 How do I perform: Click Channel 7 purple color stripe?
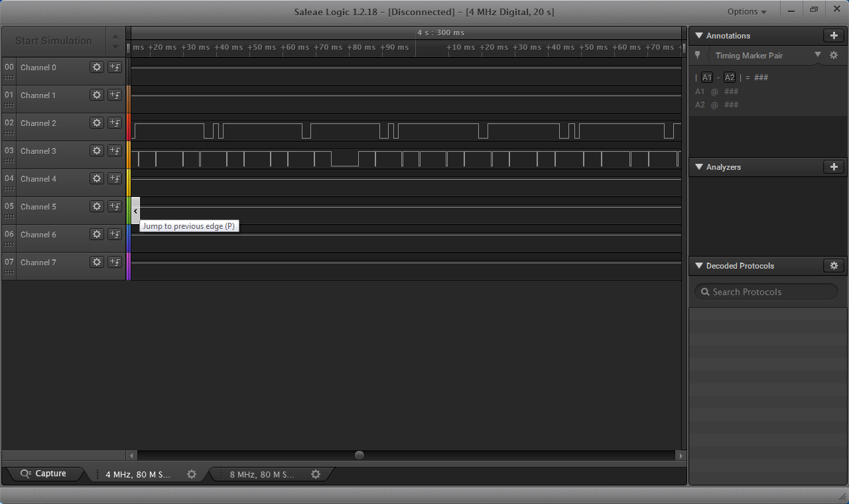[x=129, y=266]
